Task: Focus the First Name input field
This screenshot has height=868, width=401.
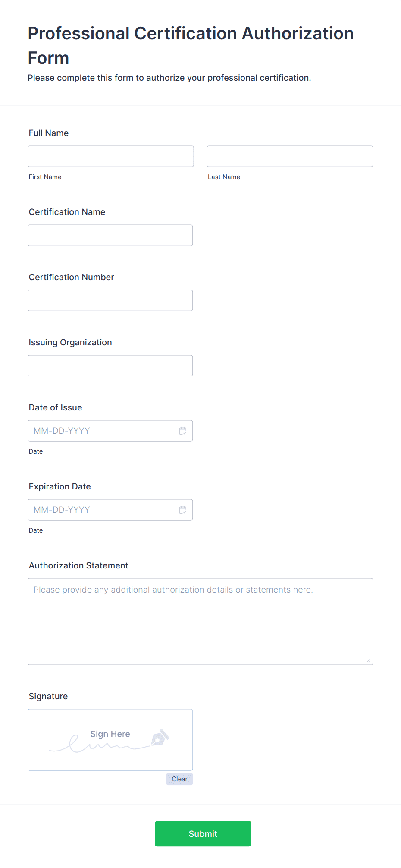Action: (x=111, y=156)
